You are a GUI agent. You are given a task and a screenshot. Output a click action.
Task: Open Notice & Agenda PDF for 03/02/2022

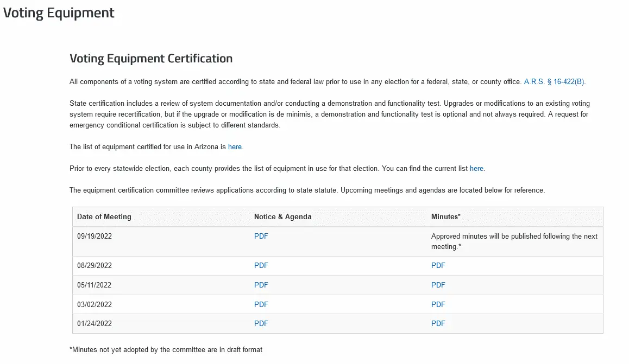pyautogui.click(x=261, y=305)
